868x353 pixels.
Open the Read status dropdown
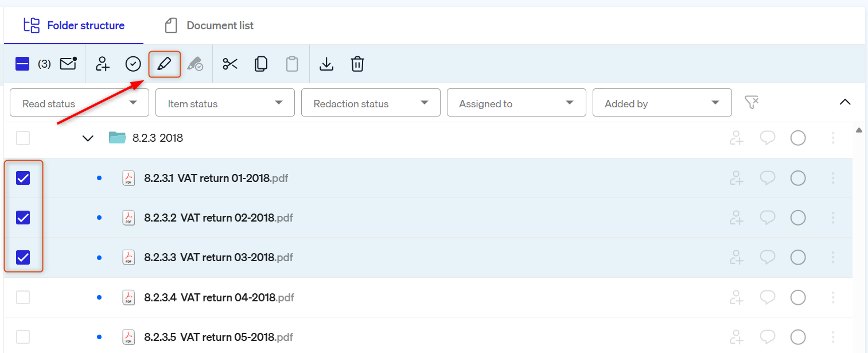click(80, 103)
